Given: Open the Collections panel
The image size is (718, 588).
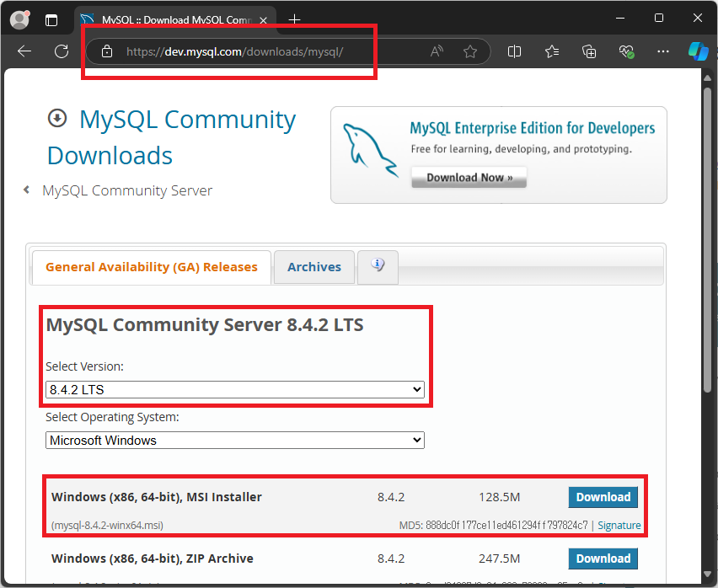Looking at the screenshot, I should [x=589, y=51].
